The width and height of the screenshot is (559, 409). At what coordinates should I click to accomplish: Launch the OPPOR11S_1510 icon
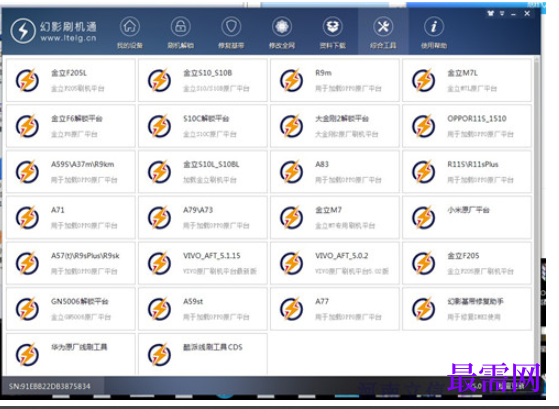[x=424, y=126]
